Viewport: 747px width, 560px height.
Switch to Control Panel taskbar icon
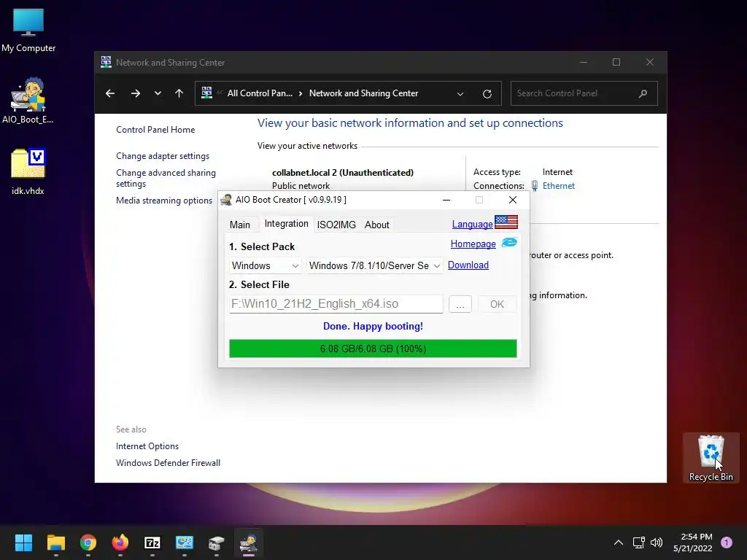coord(185,542)
